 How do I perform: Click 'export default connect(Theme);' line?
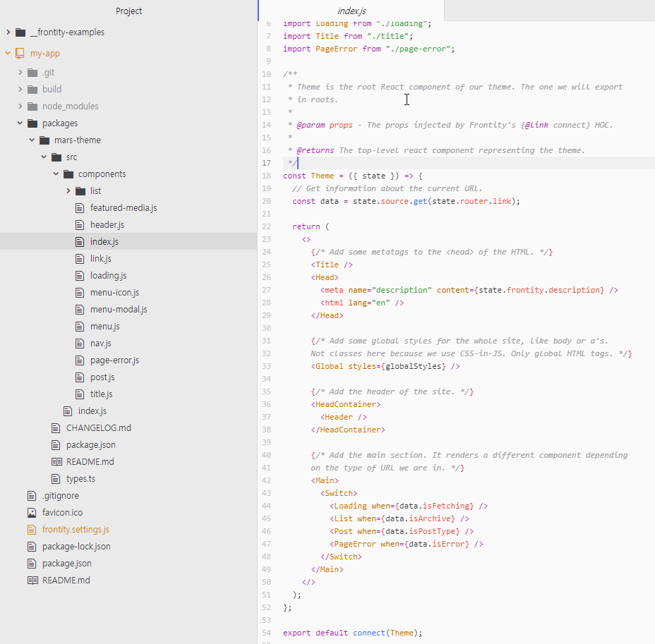tap(353, 633)
